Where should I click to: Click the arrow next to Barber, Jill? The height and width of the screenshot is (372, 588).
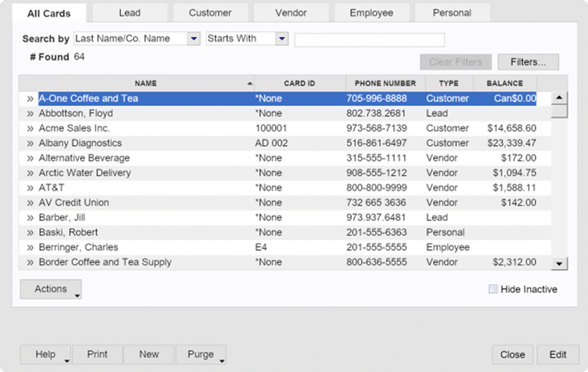coord(30,218)
